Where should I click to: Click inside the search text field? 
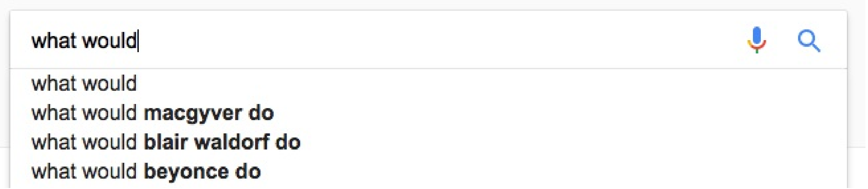click(404, 40)
